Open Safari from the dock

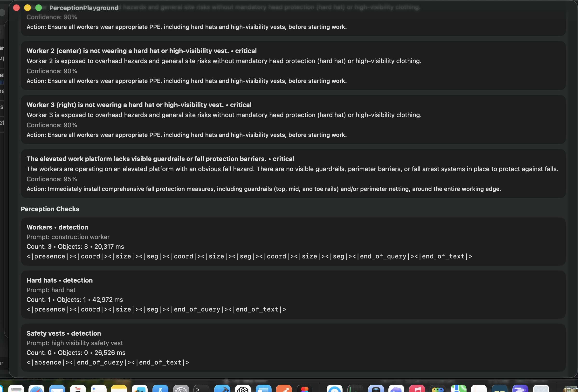[x=36, y=389]
